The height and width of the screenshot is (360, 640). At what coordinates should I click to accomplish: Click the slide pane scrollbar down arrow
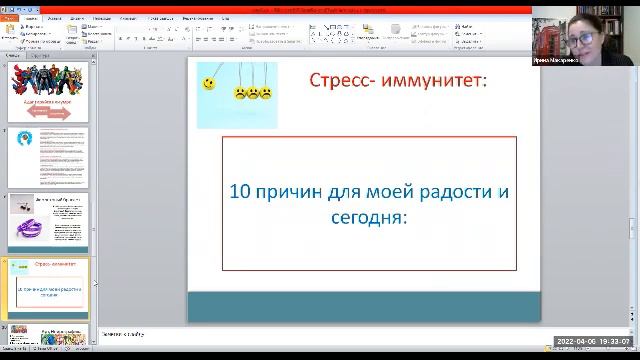(93, 342)
